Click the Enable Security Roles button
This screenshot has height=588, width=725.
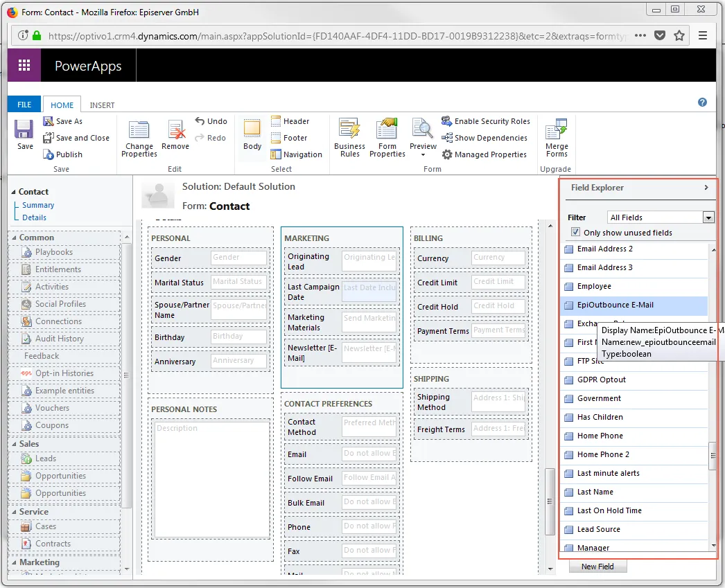pyautogui.click(x=485, y=121)
